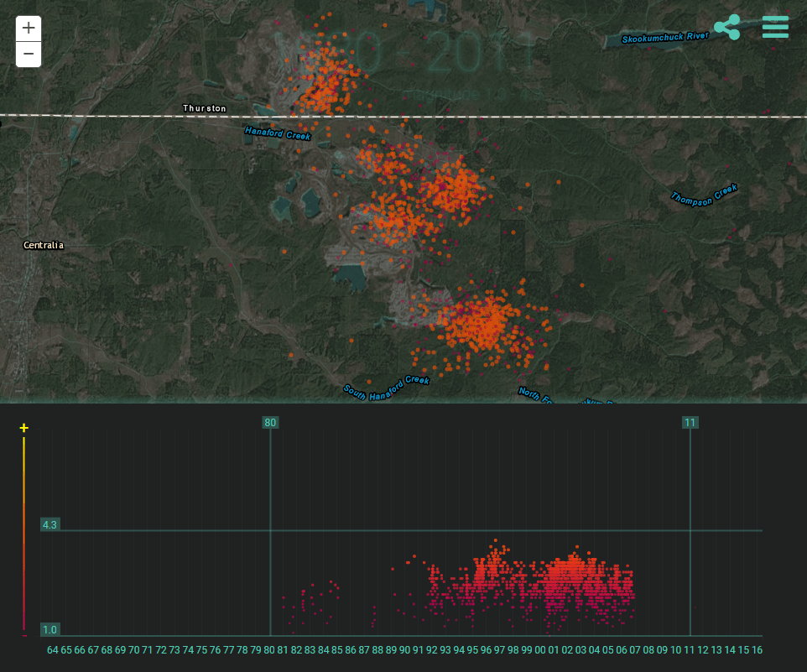Click the 1.0 minimum magnitude label
This screenshot has height=672, width=807.
click(x=49, y=630)
